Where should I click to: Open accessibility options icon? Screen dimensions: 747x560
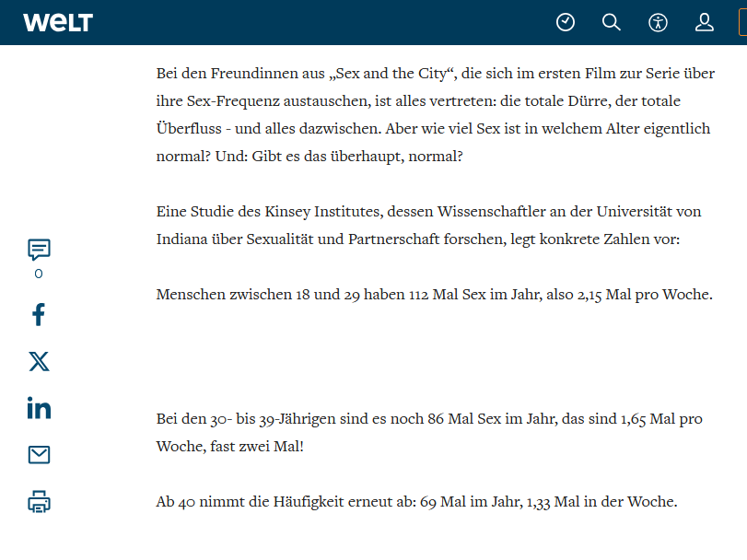point(658,22)
